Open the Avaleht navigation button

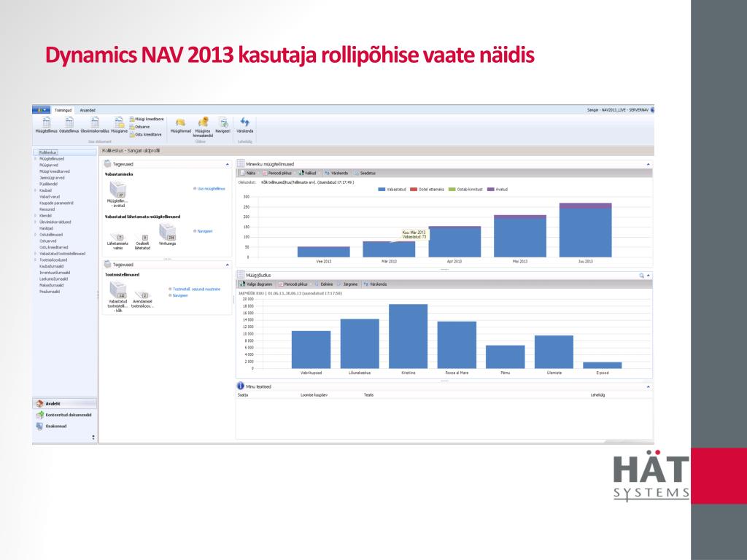(65, 403)
